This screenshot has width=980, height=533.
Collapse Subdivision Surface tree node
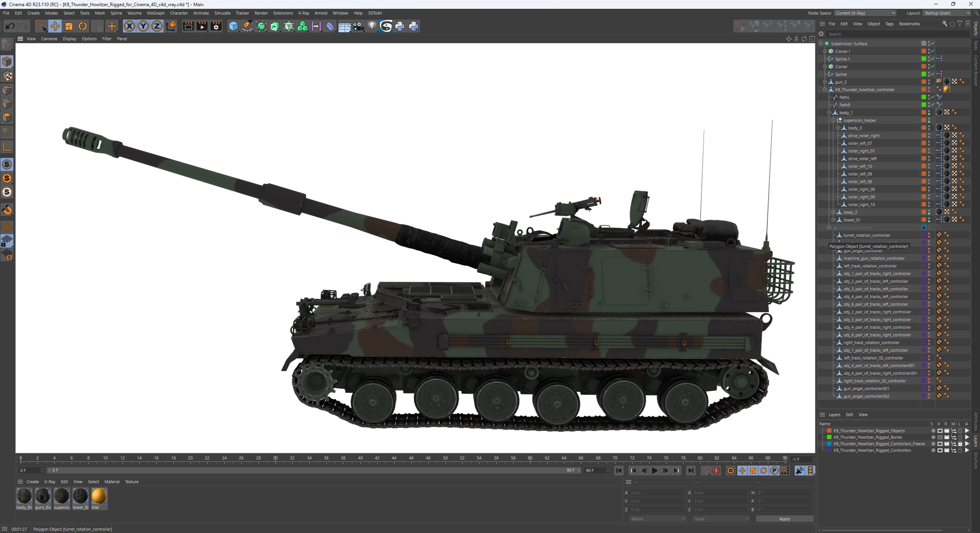coord(821,44)
